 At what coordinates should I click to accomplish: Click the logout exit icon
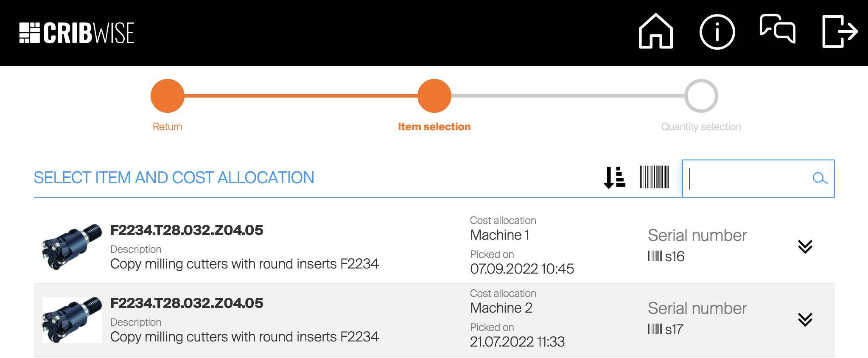[x=840, y=32]
